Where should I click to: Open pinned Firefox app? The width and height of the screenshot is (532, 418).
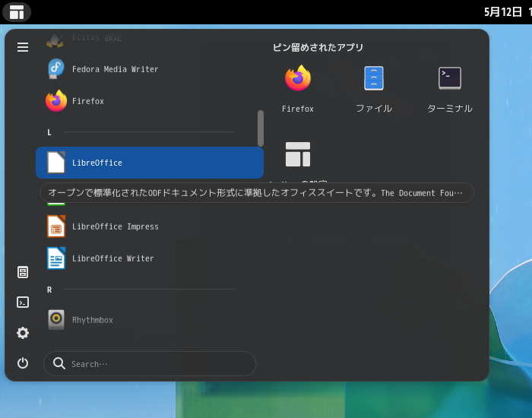tap(298, 89)
